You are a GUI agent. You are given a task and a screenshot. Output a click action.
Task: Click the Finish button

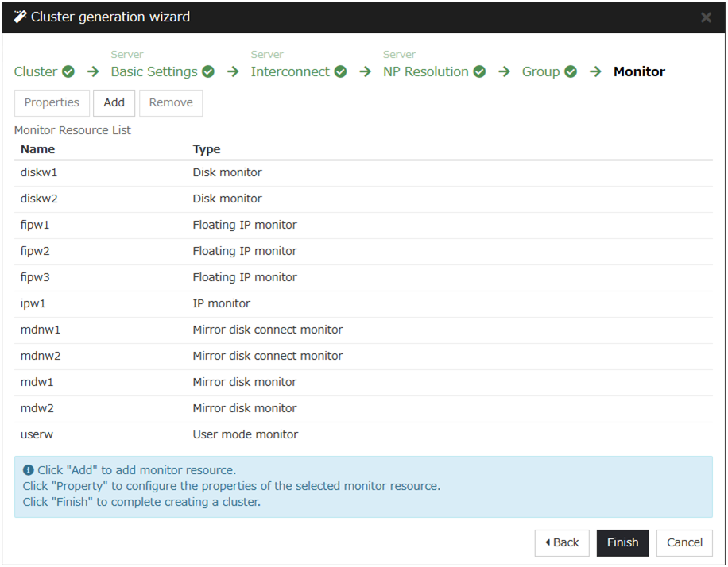pyautogui.click(x=622, y=542)
